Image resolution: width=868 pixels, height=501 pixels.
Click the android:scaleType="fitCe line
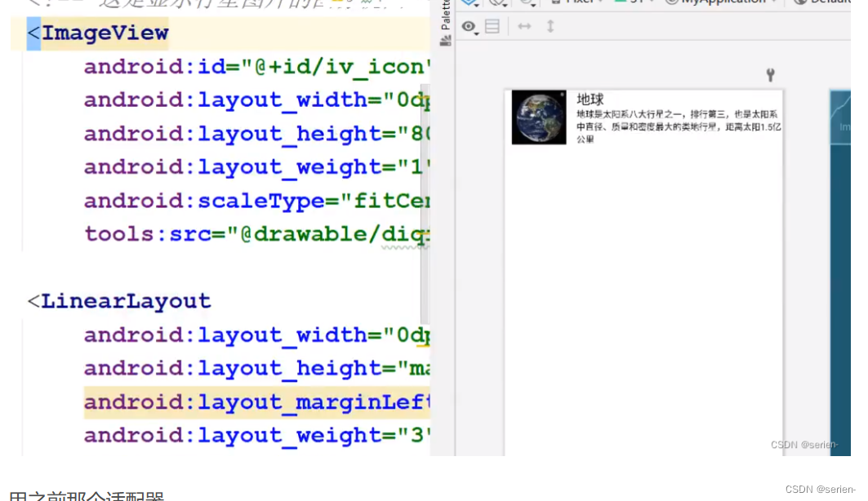(256, 201)
